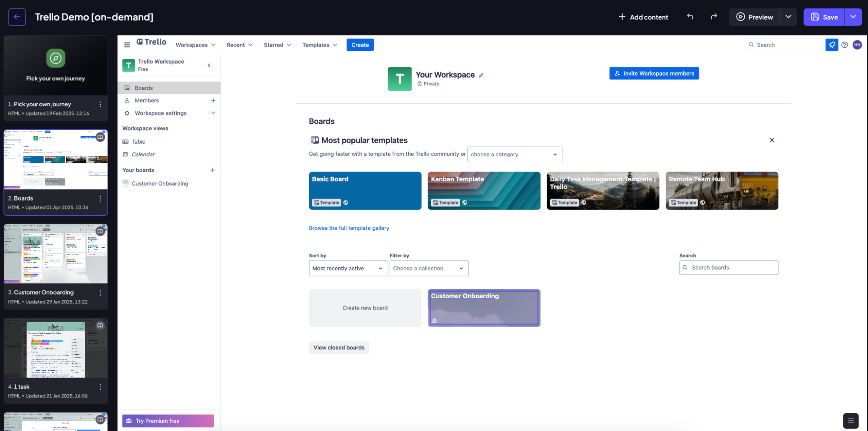Click panel icon on 1 task thumbnail

point(100,326)
